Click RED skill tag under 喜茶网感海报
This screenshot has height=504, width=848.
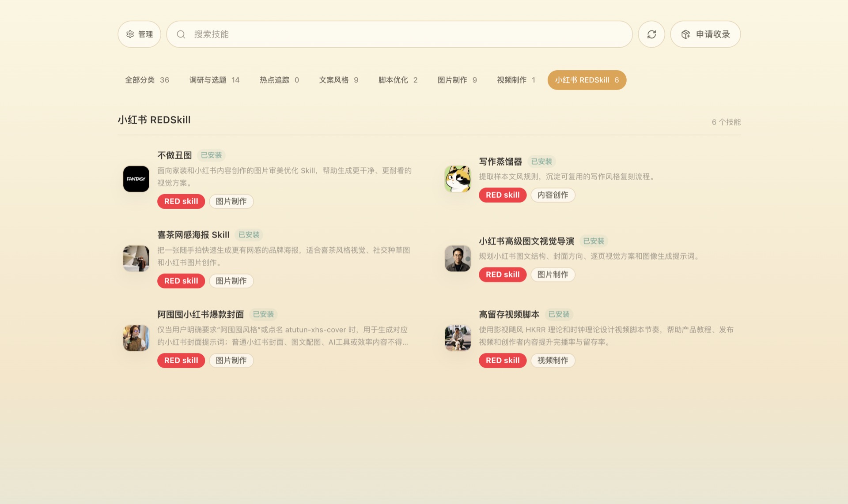point(181,281)
